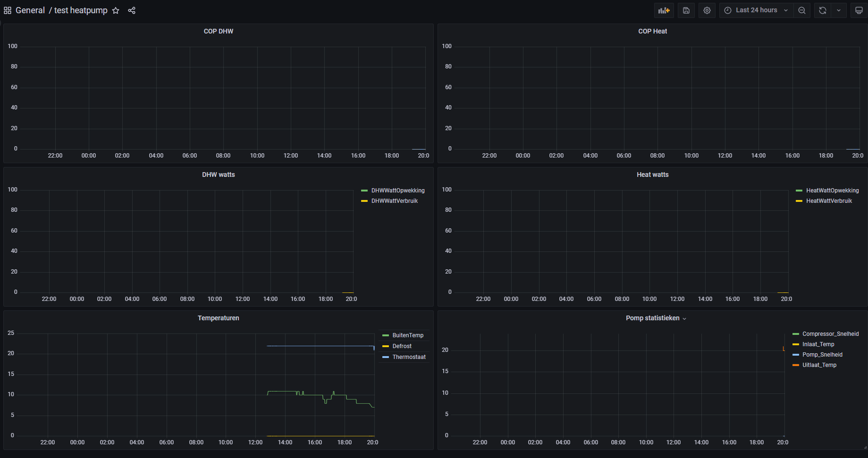Open dashboard settings gear

coord(707,10)
